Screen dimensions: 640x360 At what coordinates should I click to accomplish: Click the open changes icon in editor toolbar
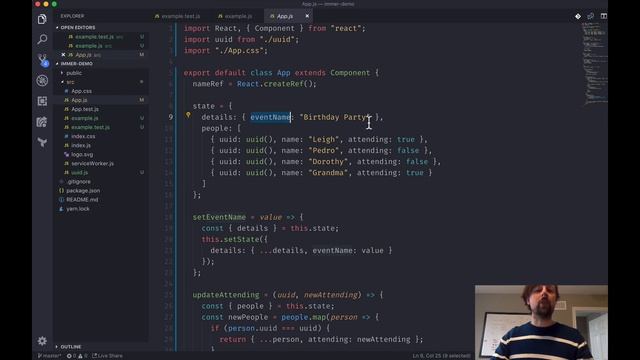pos(591,16)
